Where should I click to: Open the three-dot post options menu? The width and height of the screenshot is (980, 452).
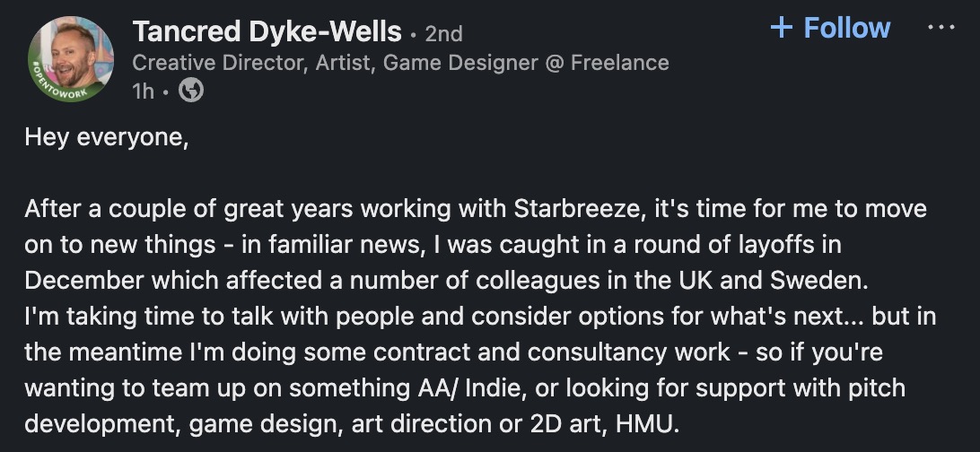[941, 27]
